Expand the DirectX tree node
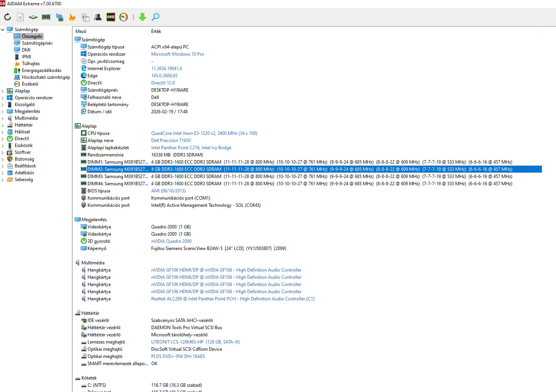 (x=3, y=139)
